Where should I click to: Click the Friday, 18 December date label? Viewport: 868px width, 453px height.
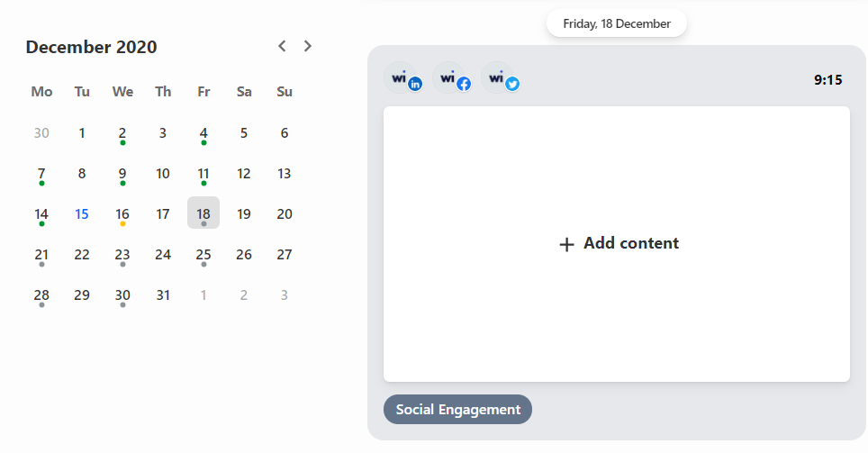coord(617,23)
